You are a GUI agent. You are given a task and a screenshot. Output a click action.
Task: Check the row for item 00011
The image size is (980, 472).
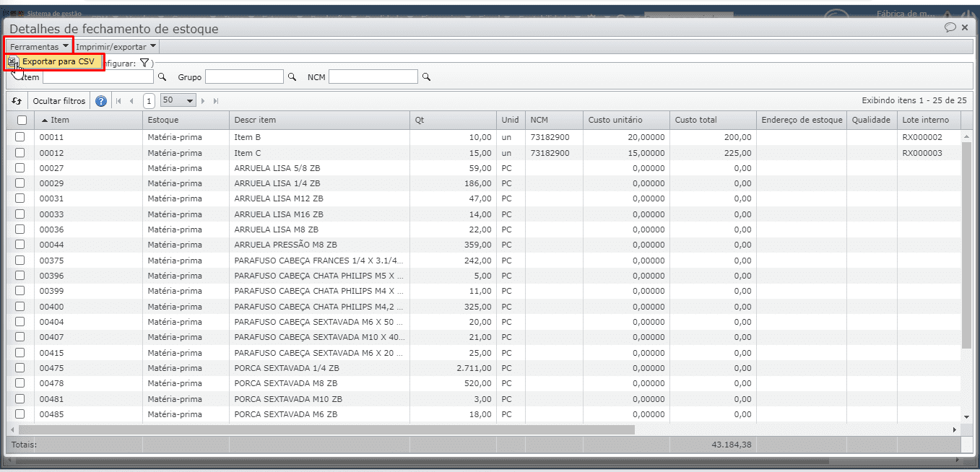[20, 137]
